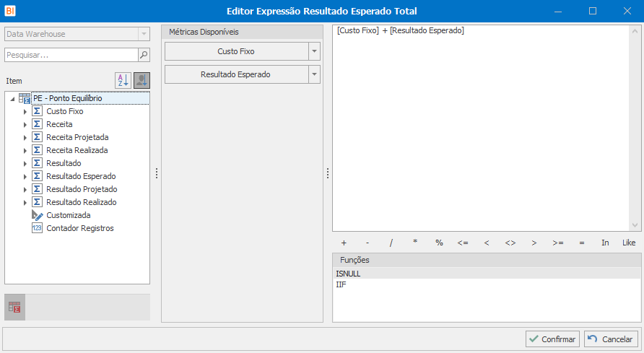Click the Funções list header
644x353 pixels.
(x=487, y=260)
